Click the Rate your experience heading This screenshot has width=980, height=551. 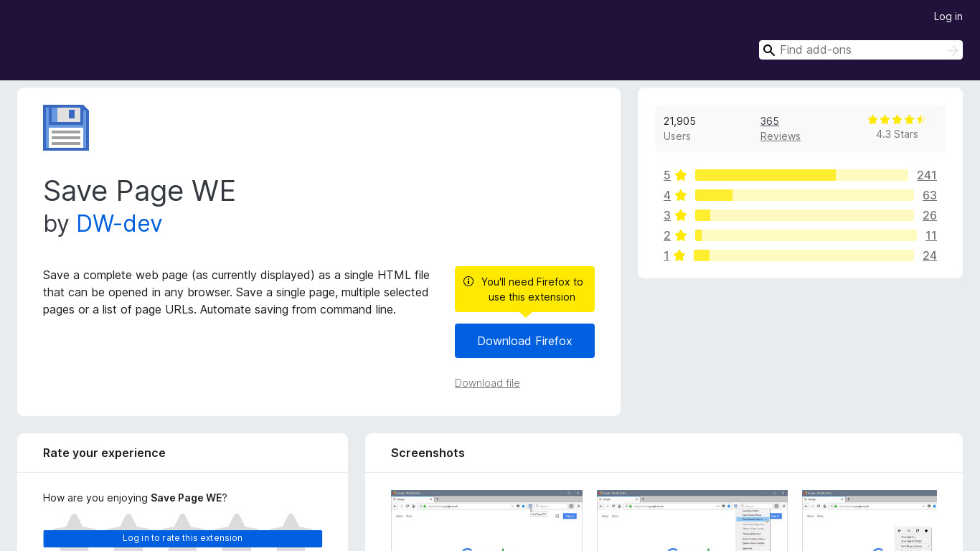coord(104,453)
